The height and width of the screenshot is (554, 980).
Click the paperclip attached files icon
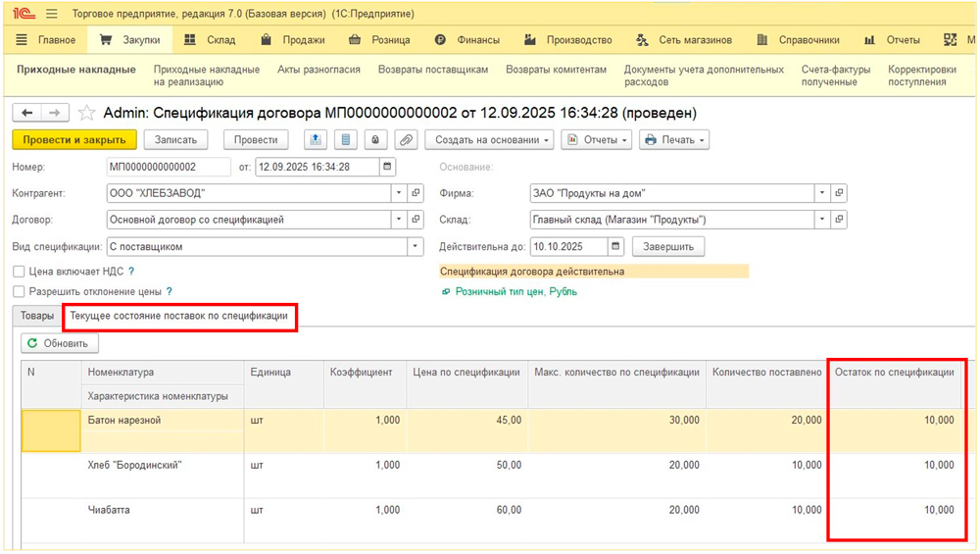tap(406, 140)
